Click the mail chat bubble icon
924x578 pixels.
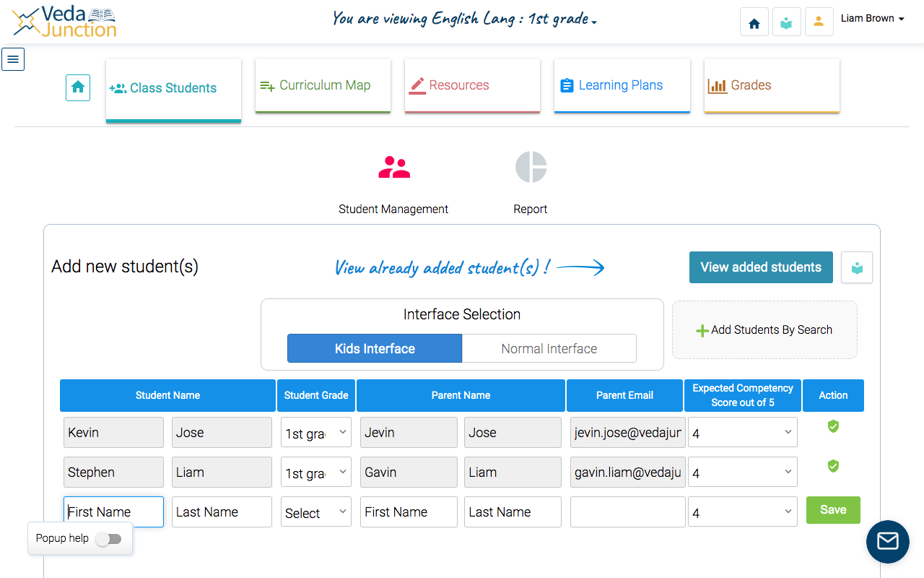coord(887,541)
